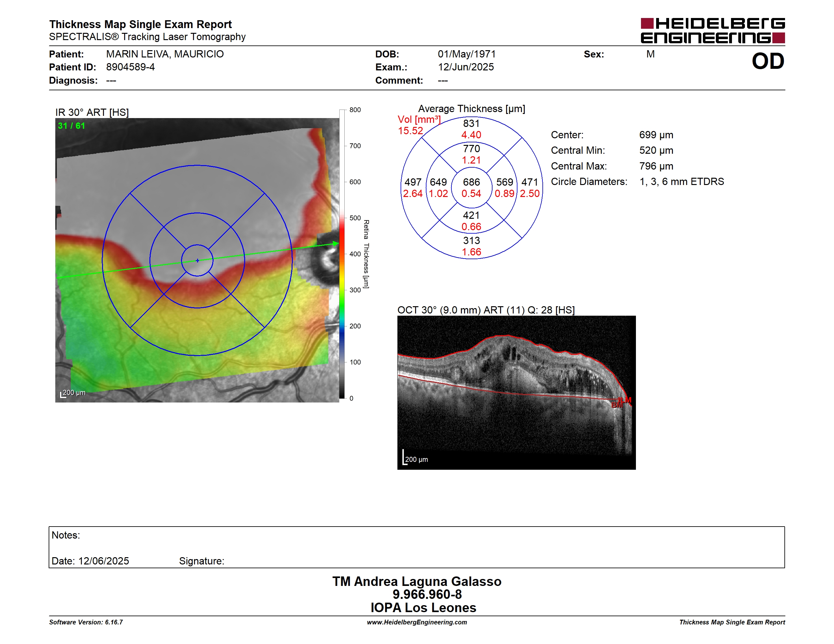This screenshot has height=644, width=834.
Task: Click technician name TM Andrea Laguna Galasso
Action: (417, 581)
